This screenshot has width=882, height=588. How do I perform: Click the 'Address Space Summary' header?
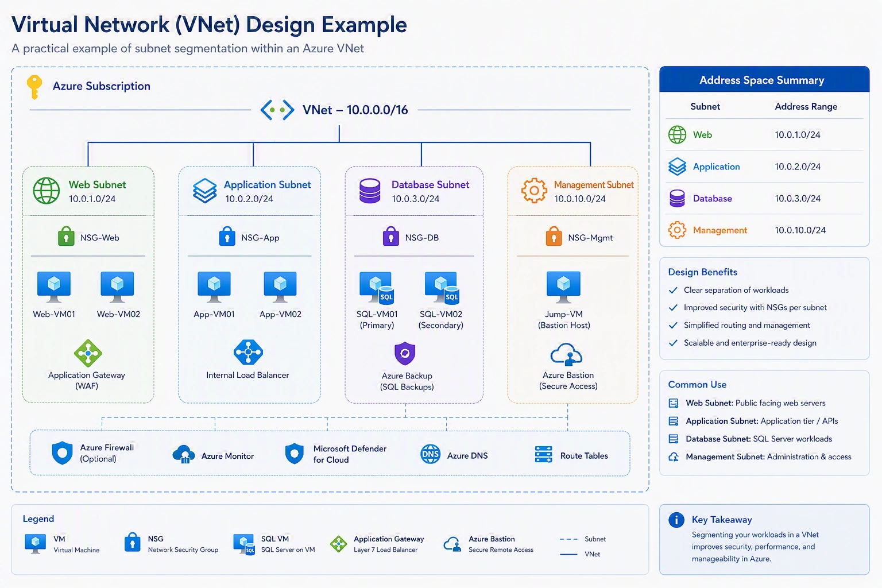(x=764, y=79)
